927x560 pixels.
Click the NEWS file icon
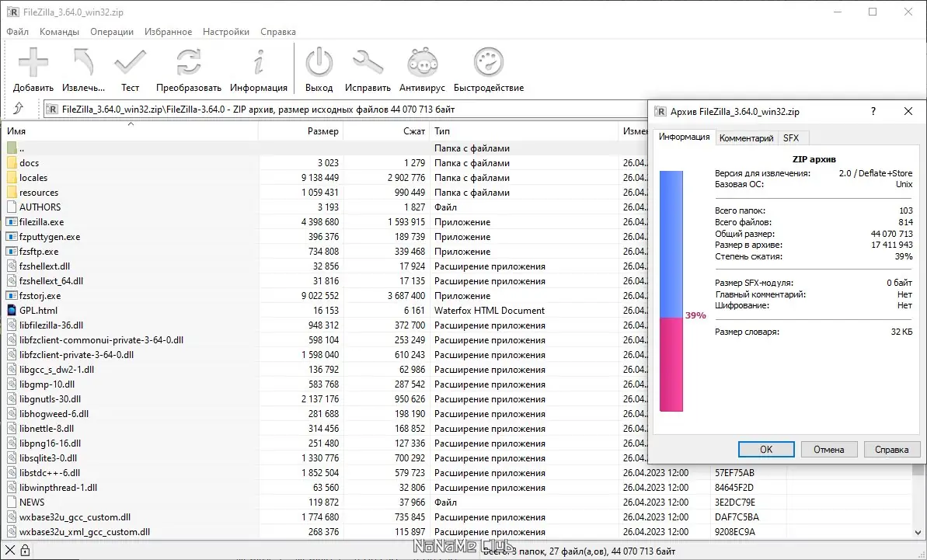pos(12,502)
